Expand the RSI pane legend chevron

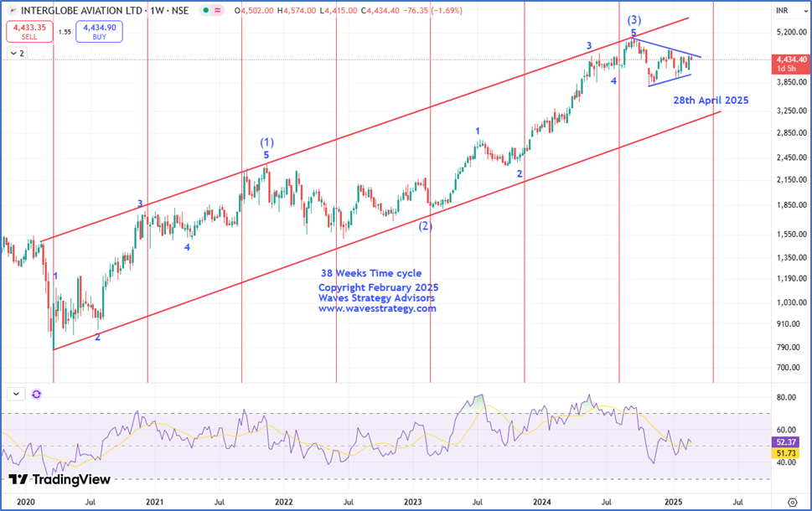[x=16, y=394]
